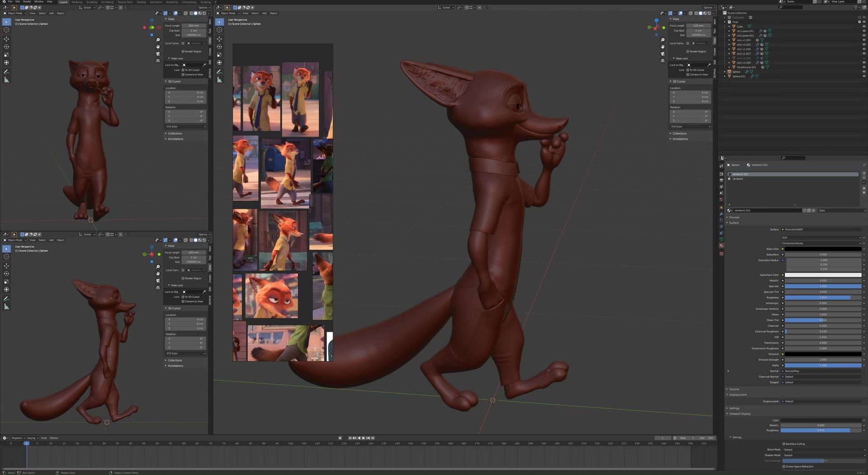Select the lambert2 material slot

tap(793, 179)
